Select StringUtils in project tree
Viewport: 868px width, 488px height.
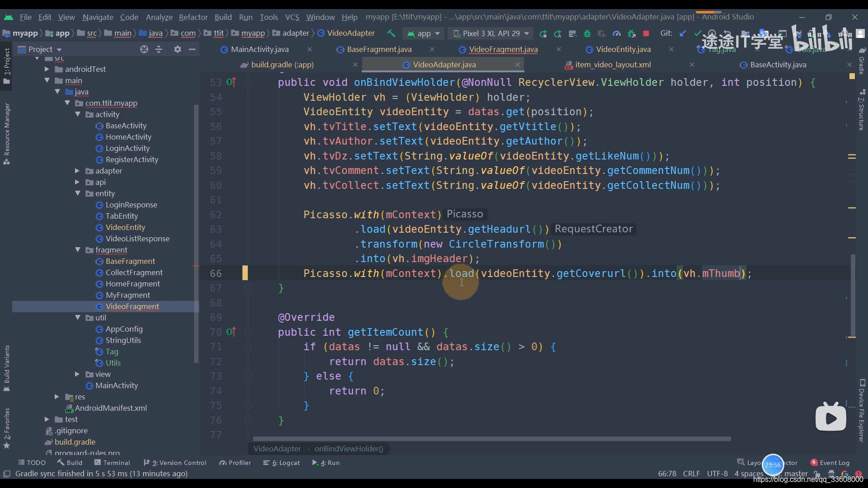click(123, 340)
